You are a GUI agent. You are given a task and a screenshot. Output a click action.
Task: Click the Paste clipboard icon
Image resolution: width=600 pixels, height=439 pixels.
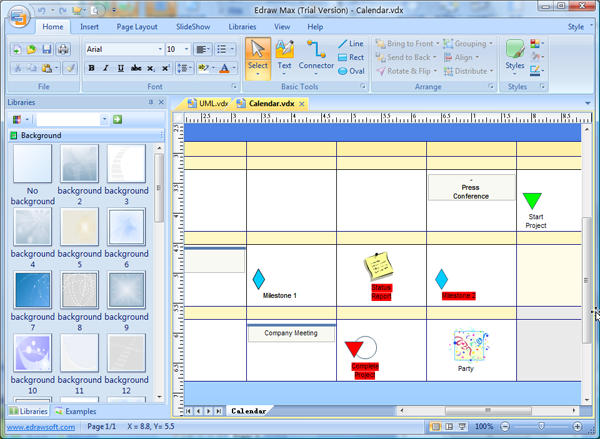point(47,68)
